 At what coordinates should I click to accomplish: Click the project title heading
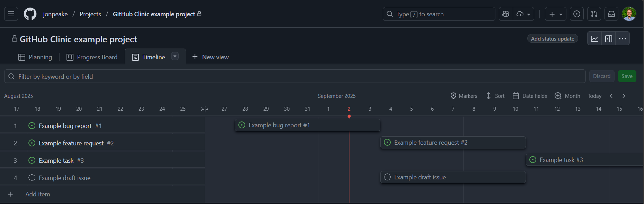point(78,39)
